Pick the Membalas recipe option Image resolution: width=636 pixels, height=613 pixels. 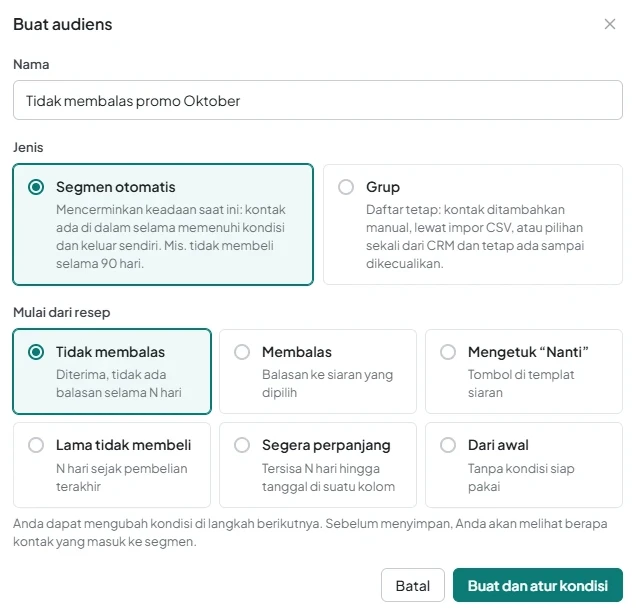click(x=318, y=371)
